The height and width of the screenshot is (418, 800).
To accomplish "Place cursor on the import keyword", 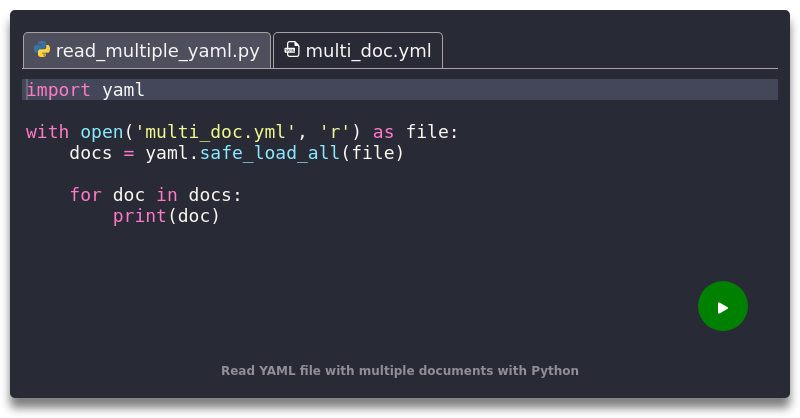I will 58,90.
